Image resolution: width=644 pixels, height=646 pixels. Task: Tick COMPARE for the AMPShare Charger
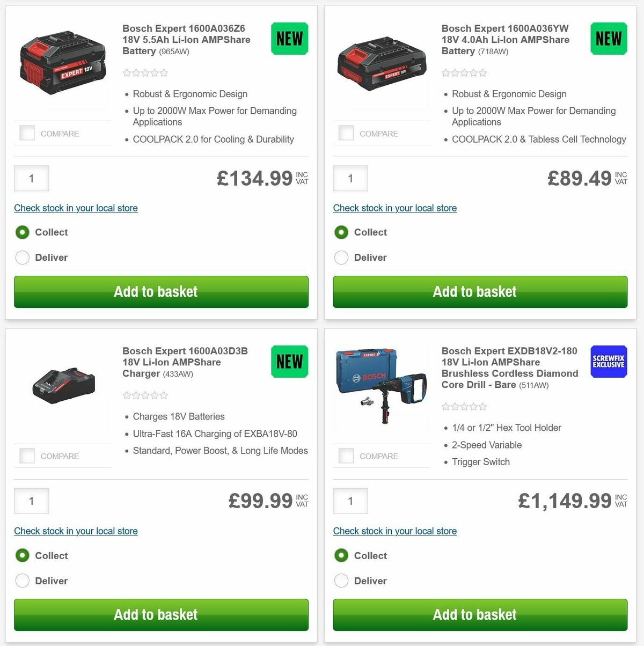click(x=27, y=455)
